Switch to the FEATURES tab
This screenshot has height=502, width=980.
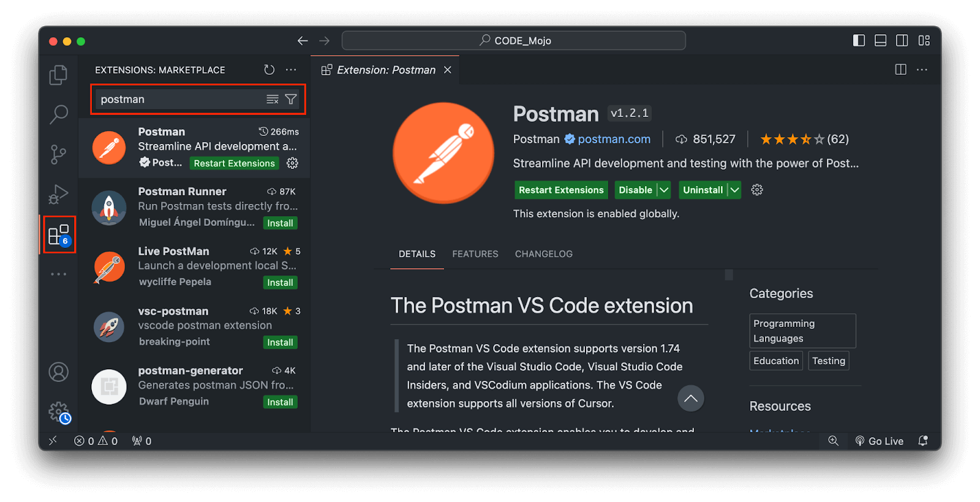coord(475,253)
